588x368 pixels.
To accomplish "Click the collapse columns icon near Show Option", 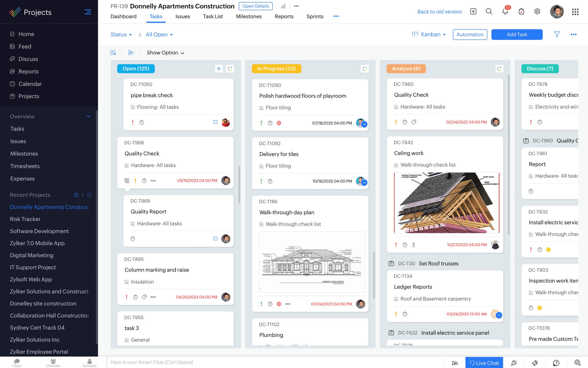I will 131,53.
